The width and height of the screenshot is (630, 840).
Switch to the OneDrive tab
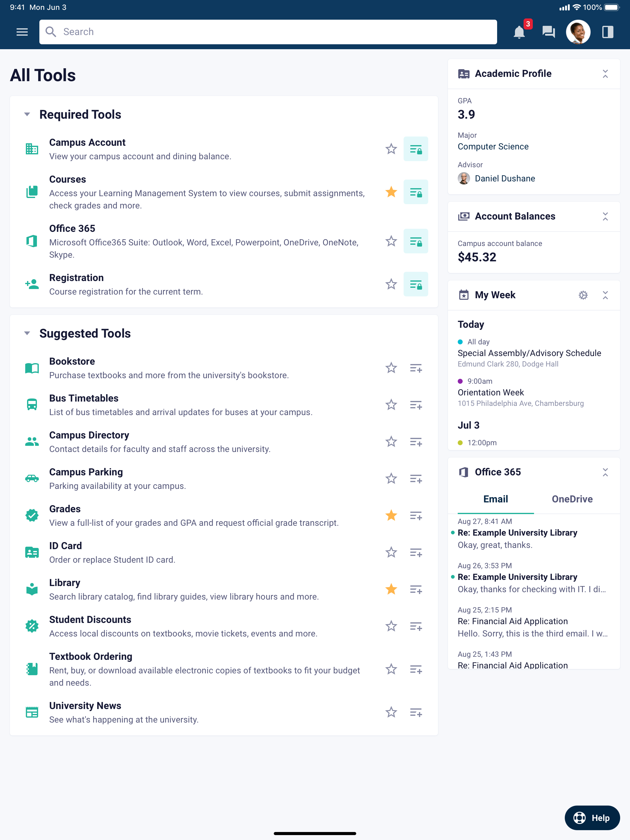(572, 499)
